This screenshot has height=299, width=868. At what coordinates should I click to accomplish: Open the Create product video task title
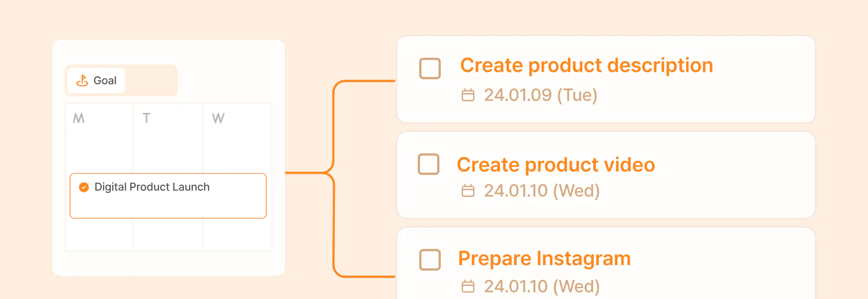click(556, 165)
